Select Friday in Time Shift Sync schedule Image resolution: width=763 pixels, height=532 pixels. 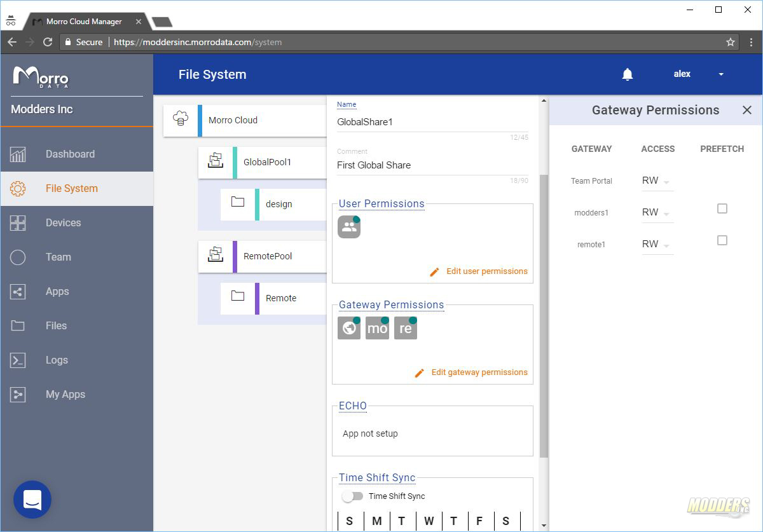pyautogui.click(x=479, y=521)
